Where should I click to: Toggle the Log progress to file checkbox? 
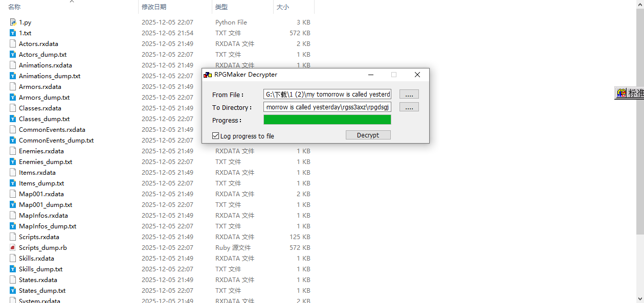click(x=216, y=136)
